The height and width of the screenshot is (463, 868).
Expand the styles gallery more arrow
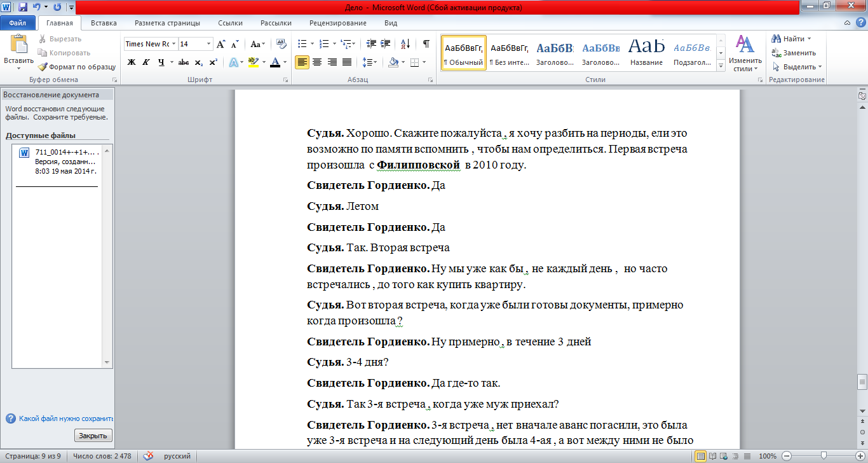point(721,67)
